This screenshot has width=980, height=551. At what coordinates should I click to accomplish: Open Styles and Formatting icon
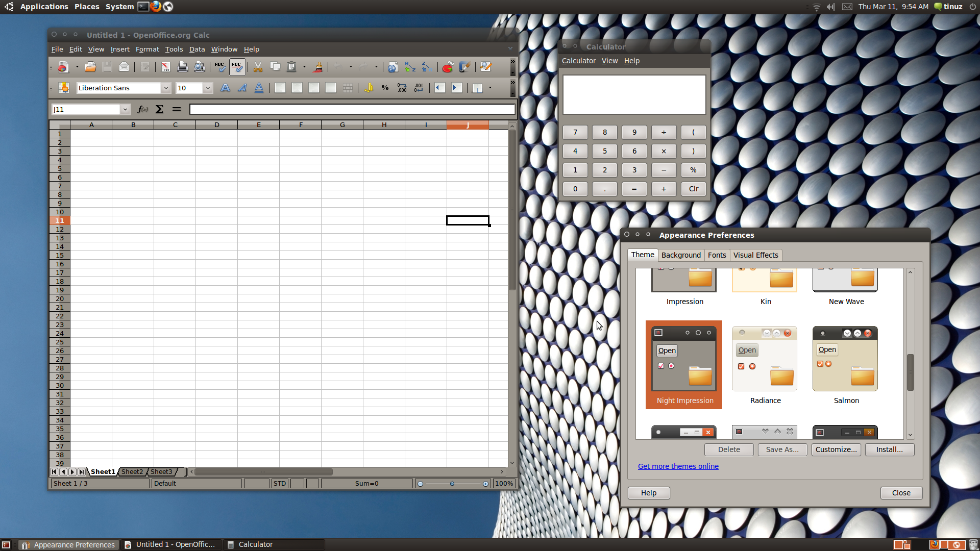click(63, 88)
